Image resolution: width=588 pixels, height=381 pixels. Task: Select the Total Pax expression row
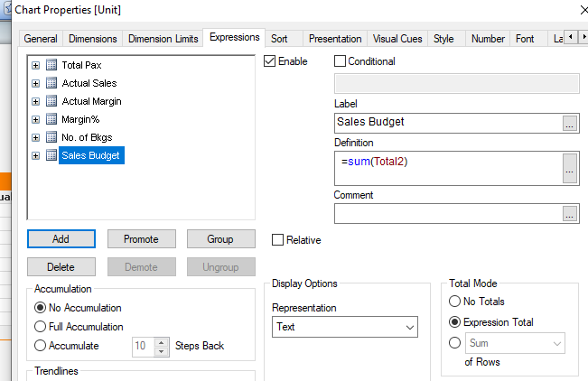point(82,65)
